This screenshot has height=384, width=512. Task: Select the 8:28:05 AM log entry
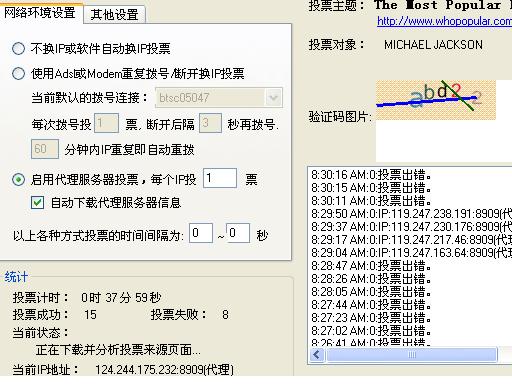tap(371, 292)
